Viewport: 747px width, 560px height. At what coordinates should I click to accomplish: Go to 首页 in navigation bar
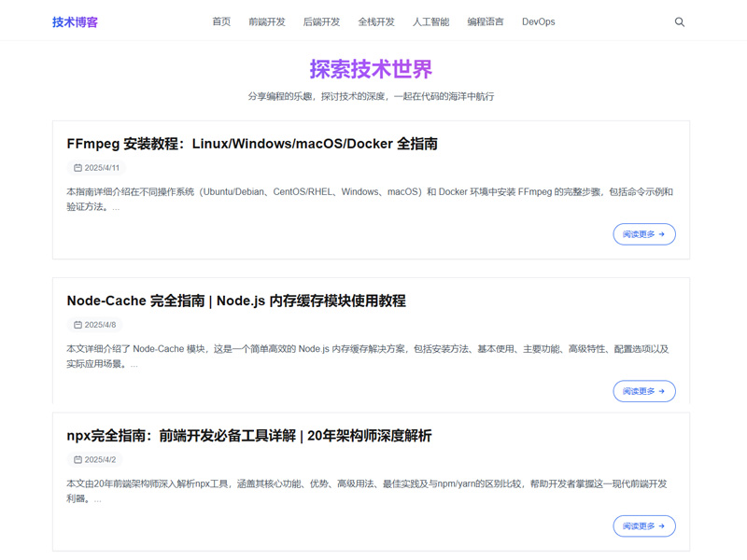pyautogui.click(x=221, y=21)
